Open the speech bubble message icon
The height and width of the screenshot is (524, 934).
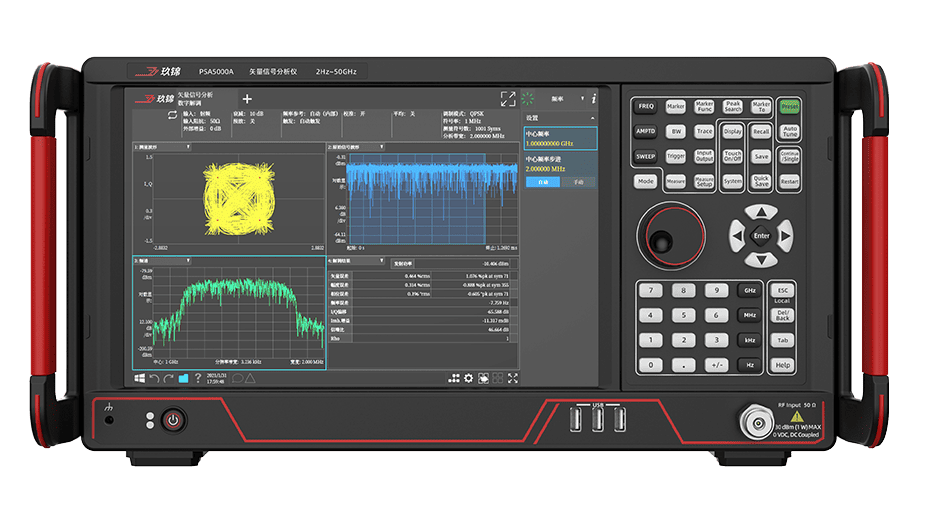[x=237, y=378]
